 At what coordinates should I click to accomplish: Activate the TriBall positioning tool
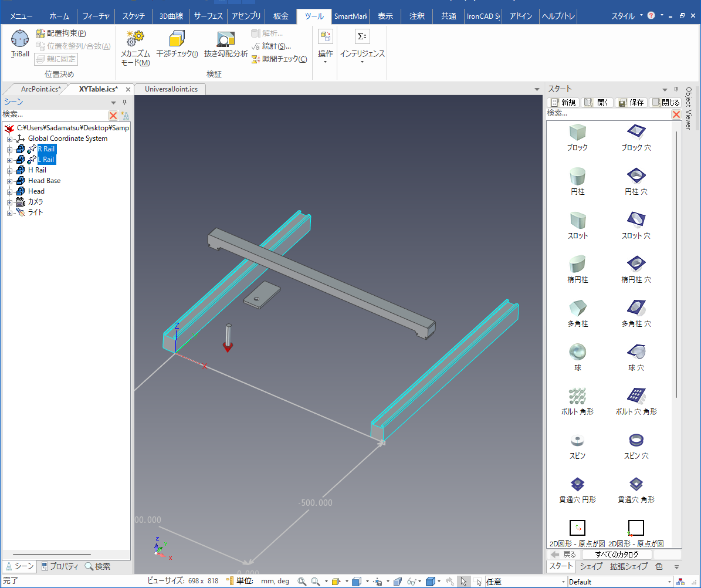coord(20,43)
